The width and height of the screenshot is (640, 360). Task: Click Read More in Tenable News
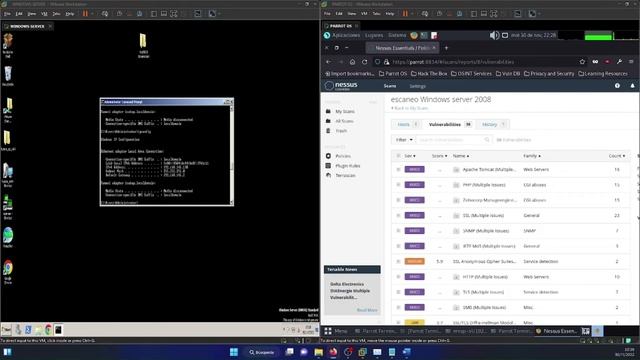tap(367, 310)
